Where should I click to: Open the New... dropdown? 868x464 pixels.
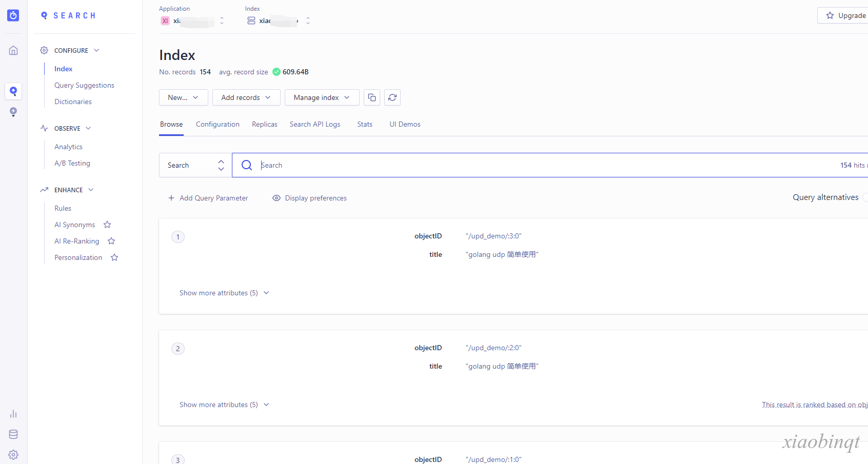184,97
